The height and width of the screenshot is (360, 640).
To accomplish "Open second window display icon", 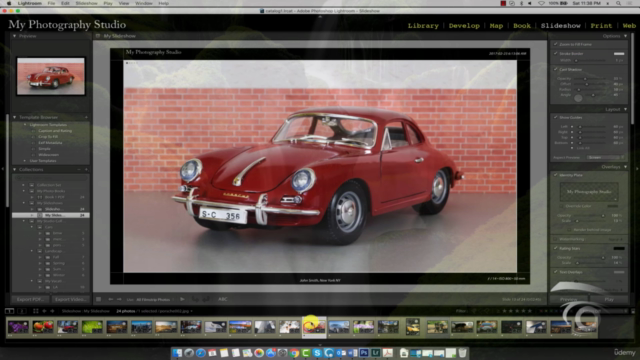I will [22, 311].
